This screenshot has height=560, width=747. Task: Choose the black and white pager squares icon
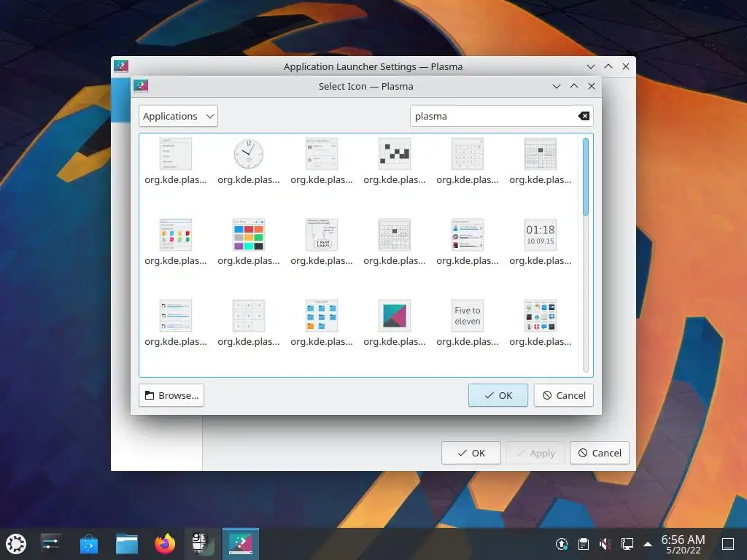click(395, 154)
